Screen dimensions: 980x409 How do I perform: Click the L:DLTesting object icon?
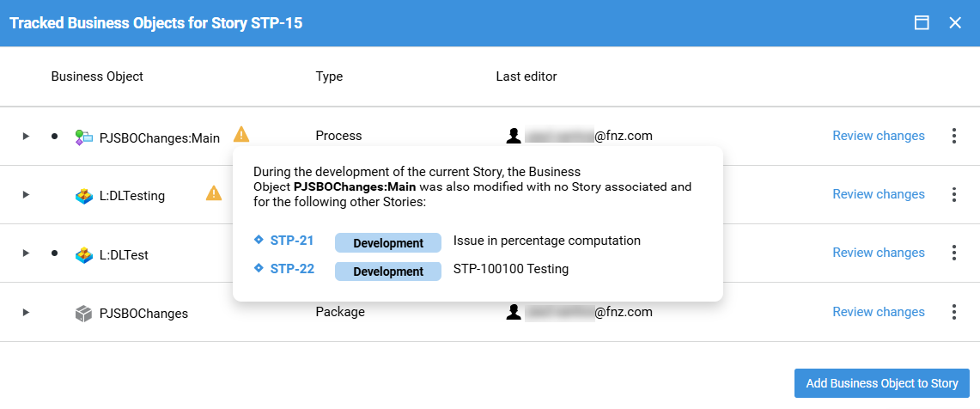click(x=83, y=196)
